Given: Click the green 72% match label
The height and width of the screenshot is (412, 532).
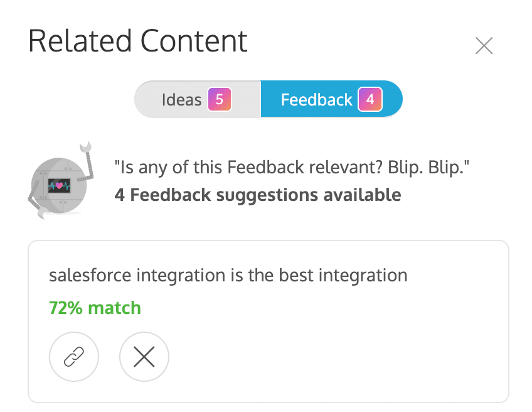Looking at the screenshot, I should pyautogui.click(x=95, y=308).
